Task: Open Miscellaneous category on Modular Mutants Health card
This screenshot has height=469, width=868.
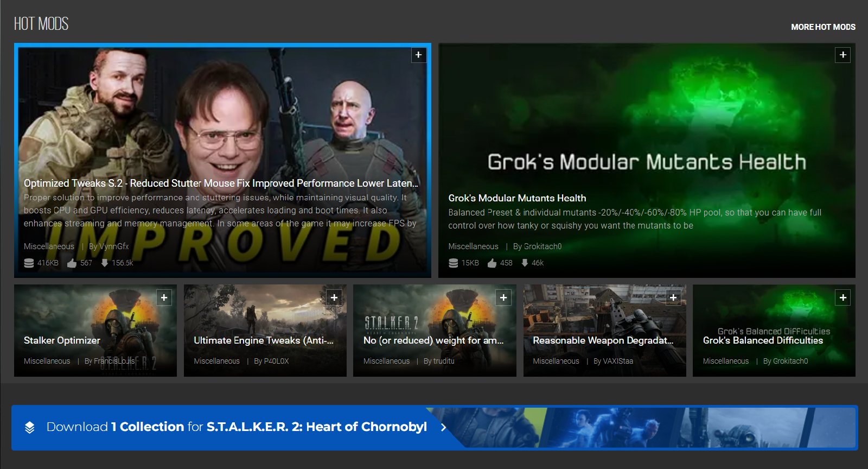Action: 473,246
